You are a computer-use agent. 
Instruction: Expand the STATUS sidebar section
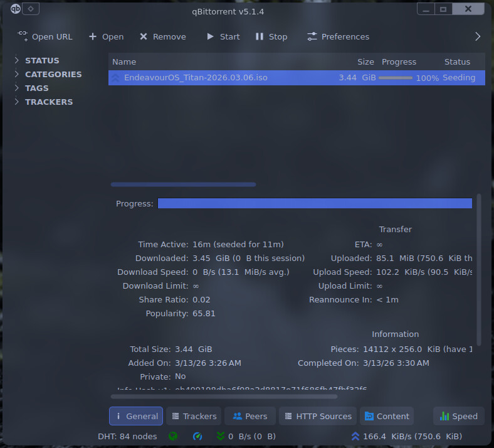[x=17, y=60]
